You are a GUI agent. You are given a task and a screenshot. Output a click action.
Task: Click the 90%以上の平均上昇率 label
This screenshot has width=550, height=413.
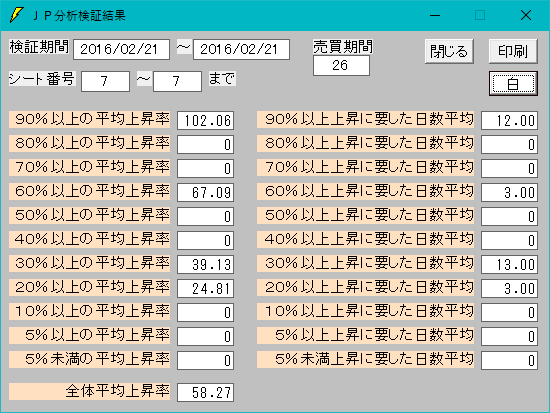click(x=89, y=119)
